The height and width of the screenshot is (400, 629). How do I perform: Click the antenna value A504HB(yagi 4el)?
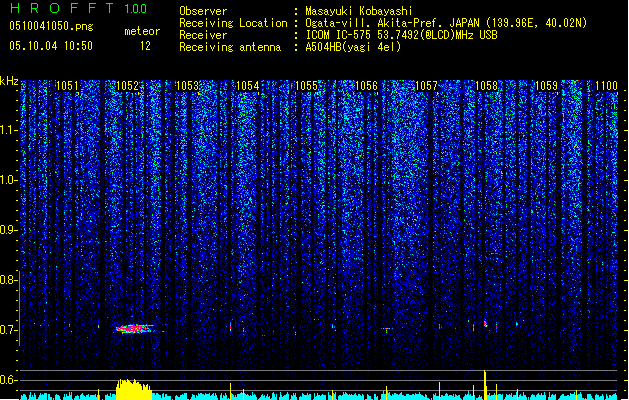[x=353, y=47]
